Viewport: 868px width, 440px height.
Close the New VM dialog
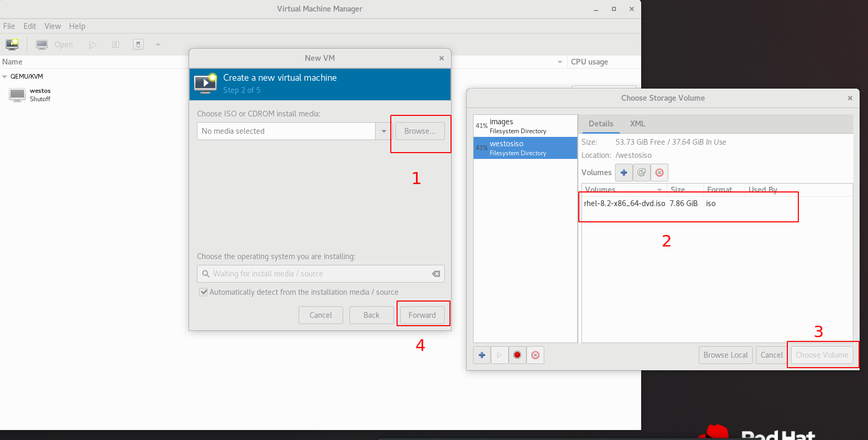point(442,58)
